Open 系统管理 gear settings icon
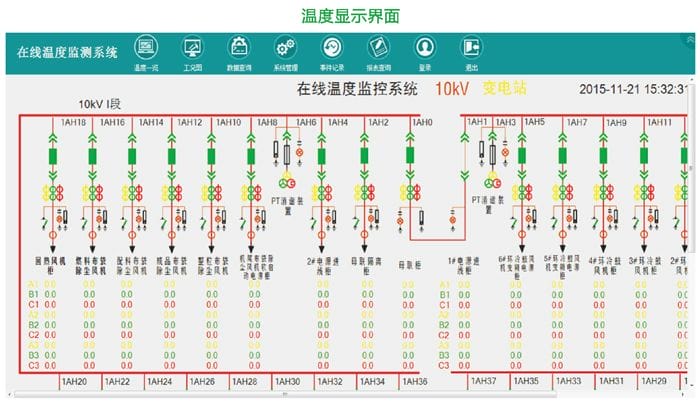The image size is (700, 404). coord(285,47)
